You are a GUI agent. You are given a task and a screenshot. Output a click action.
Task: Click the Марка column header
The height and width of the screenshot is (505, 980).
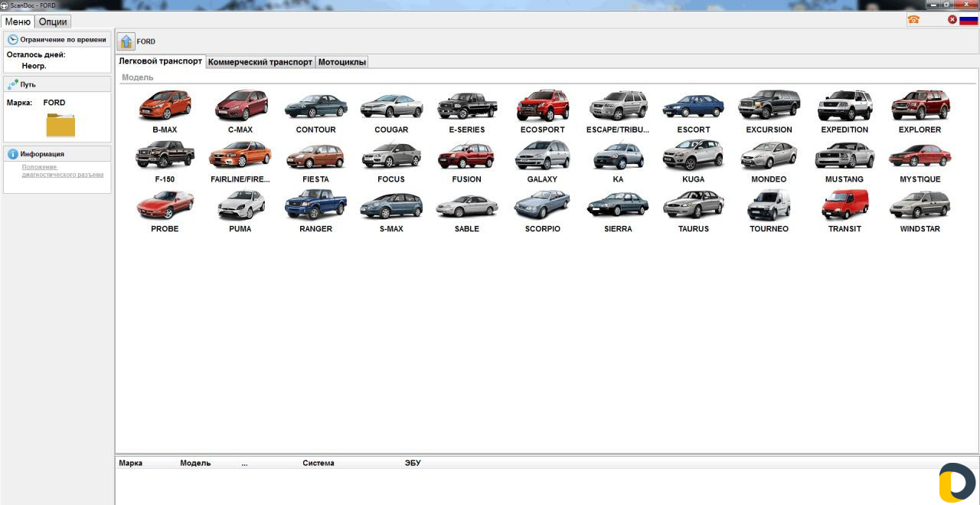tap(131, 463)
